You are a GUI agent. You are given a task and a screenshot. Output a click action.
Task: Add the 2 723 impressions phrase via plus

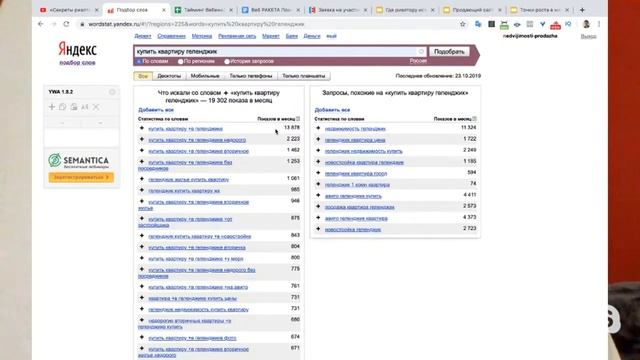(x=318, y=229)
